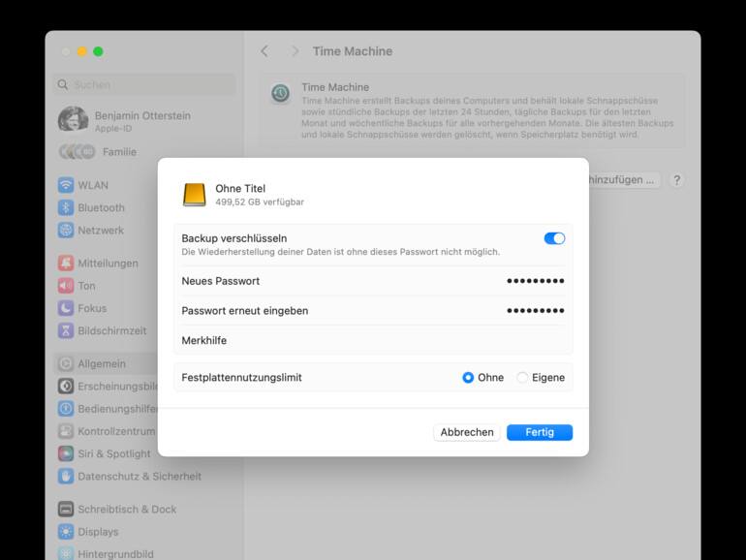Image resolution: width=746 pixels, height=560 pixels.
Task: Click the Hintergrundbild icon
Action: 66,554
